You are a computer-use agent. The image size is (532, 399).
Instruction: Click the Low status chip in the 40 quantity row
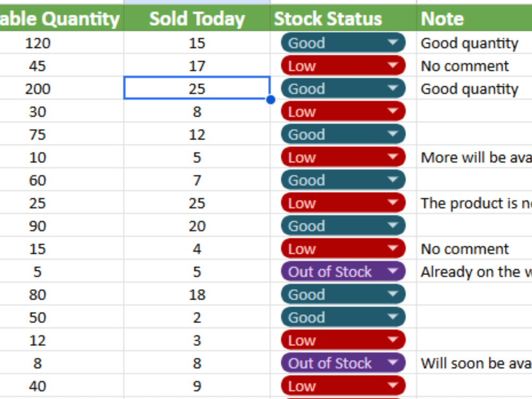click(343, 386)
